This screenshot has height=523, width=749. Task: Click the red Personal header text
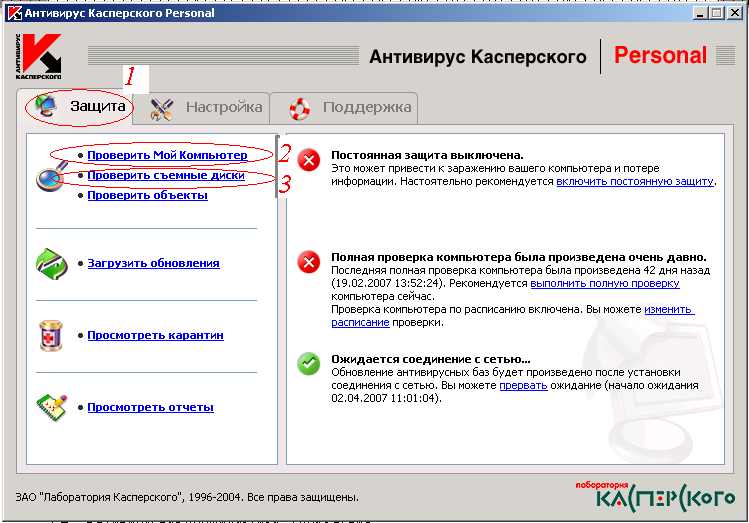coord(660,55)
